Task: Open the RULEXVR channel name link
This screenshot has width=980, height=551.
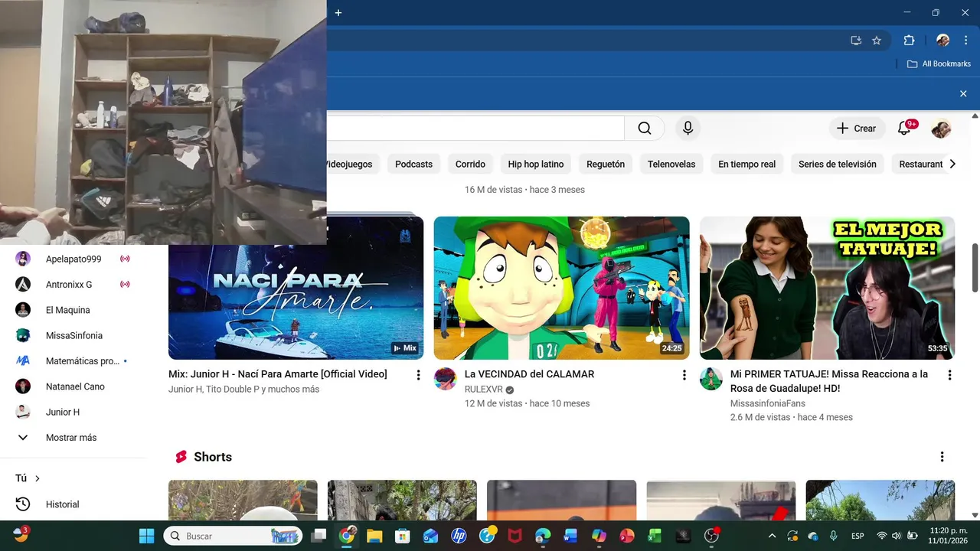Action: [484, 390]
